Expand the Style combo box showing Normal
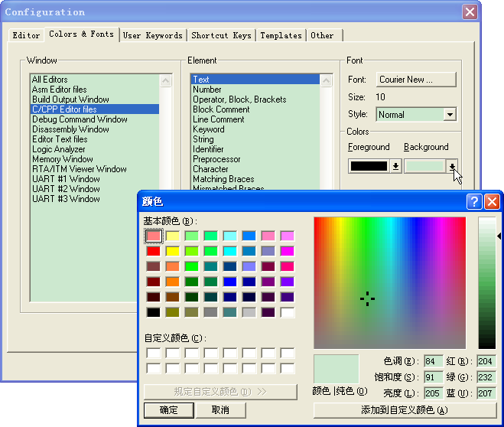 (449, 115)
